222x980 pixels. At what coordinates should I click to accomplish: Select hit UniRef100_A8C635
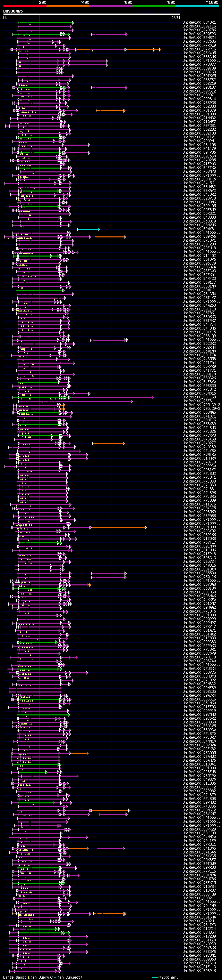[199, 41]
